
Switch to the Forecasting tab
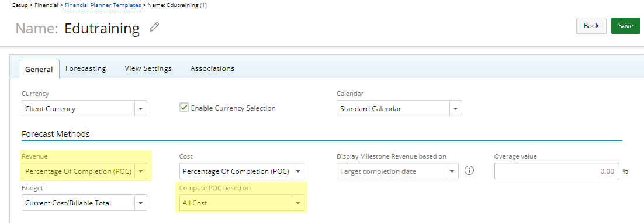point(85,68)
